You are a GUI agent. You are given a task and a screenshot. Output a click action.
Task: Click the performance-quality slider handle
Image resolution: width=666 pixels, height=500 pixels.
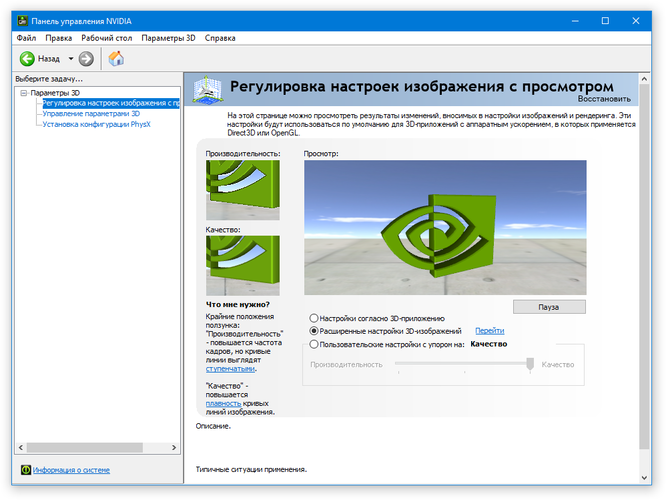coord(530,365)
